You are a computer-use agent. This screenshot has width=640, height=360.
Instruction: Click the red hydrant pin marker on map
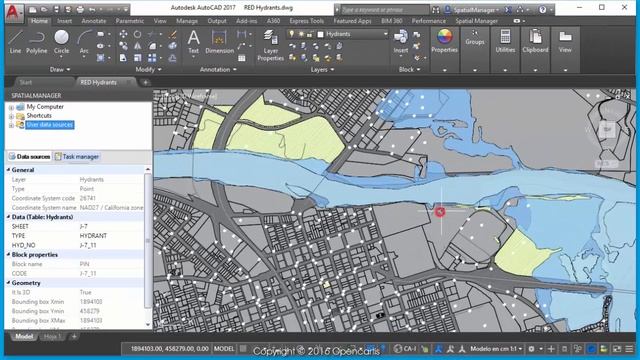(440, 212)
